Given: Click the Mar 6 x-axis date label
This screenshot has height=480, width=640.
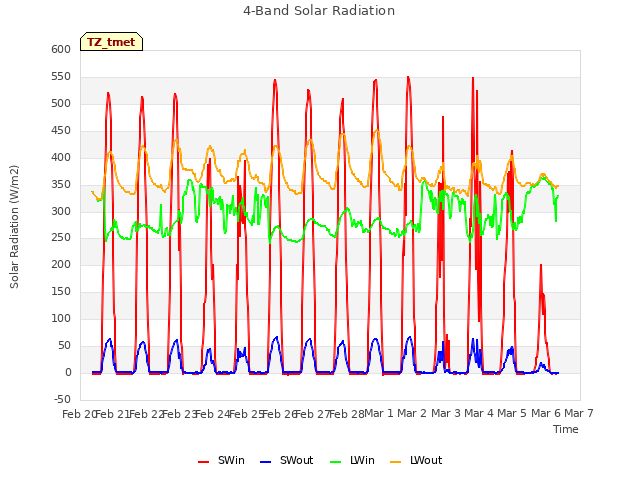Looking at the screenshot, I should click(x=545, y=413).
